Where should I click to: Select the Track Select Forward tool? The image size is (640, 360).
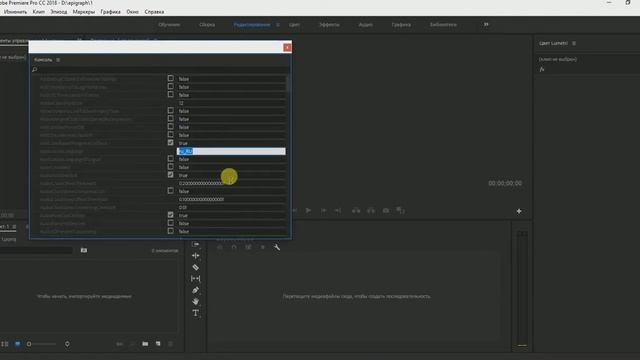click(x=196, y=244)
